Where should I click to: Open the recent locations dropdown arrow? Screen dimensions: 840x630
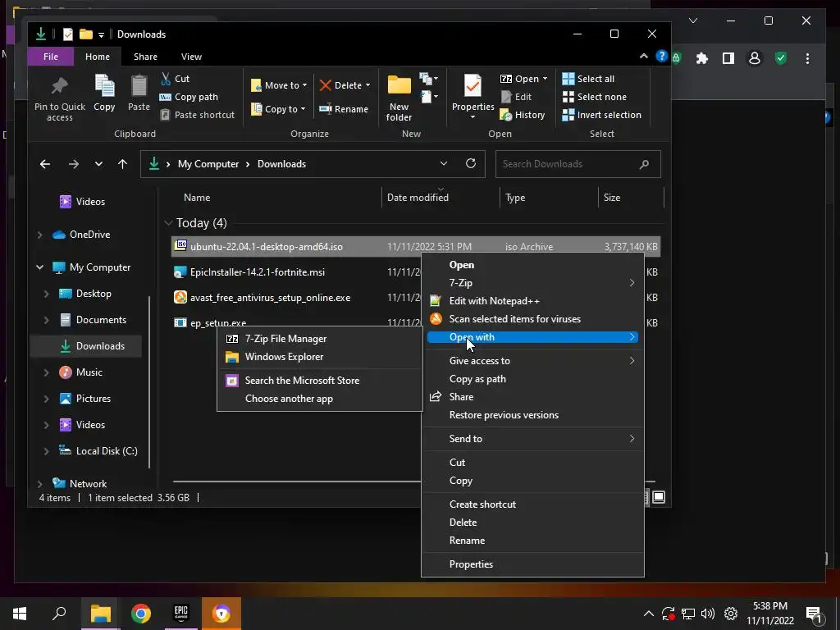coord(98,164)
